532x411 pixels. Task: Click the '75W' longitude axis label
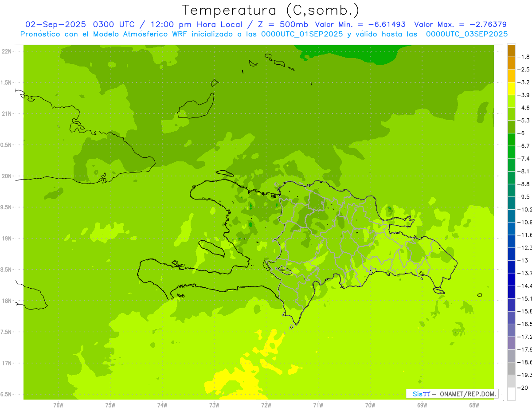pos(110,405)
